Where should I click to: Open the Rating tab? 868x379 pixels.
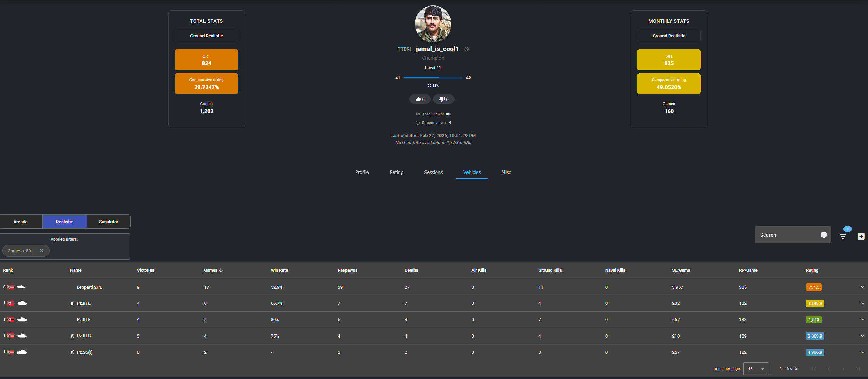point(396,172)
